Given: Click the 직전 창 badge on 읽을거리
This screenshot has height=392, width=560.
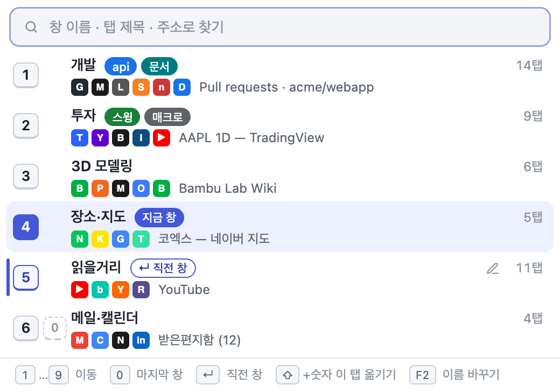Looking at the screenshot, I should click(163, 268).
